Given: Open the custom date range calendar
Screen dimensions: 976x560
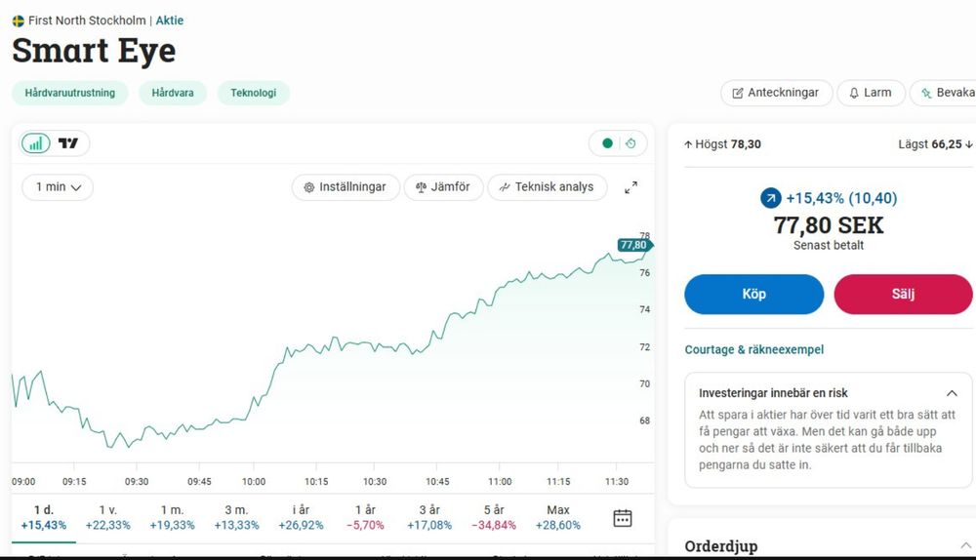Looking at the screenshot, I should 622,518.
